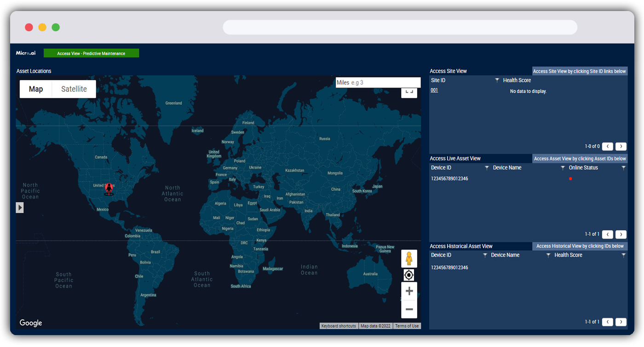Open device 123456789012346 in Live Asset View
644x347 pixels.
tap(449, 179)
